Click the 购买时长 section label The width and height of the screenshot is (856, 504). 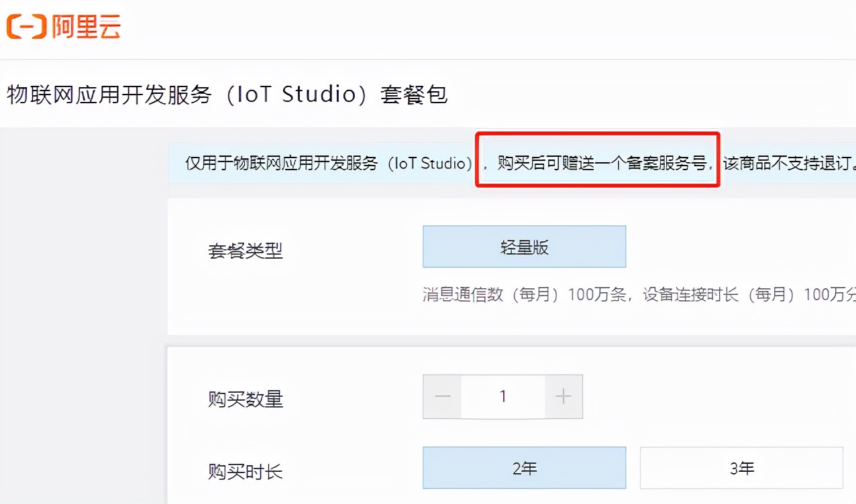pos(246,472)
